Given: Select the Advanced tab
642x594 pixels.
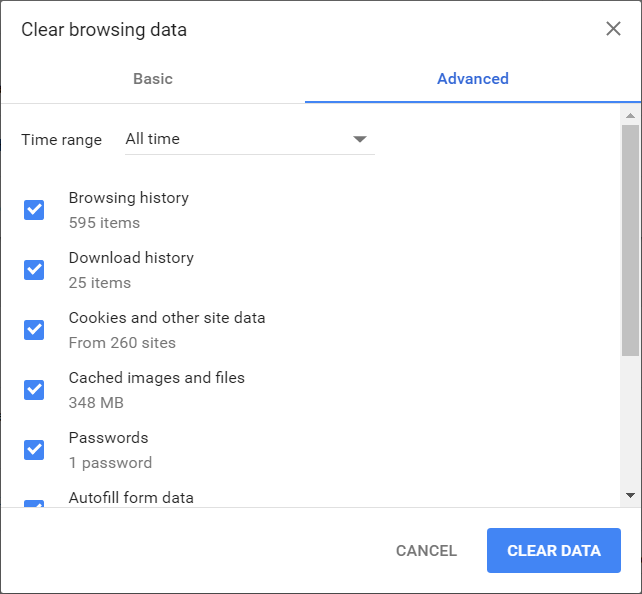Looking at the screenshot, I should [x=472, y=79].
